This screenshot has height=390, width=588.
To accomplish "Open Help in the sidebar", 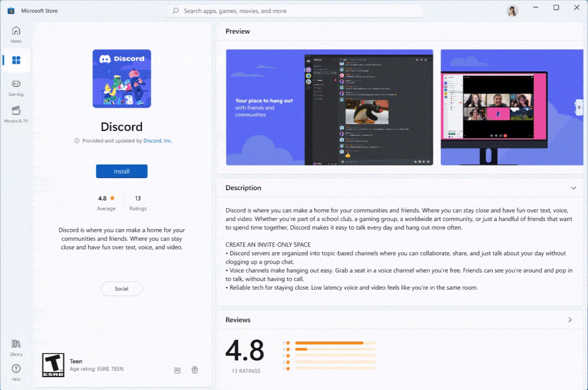I will pyautogui.click(x=16, y=373).
